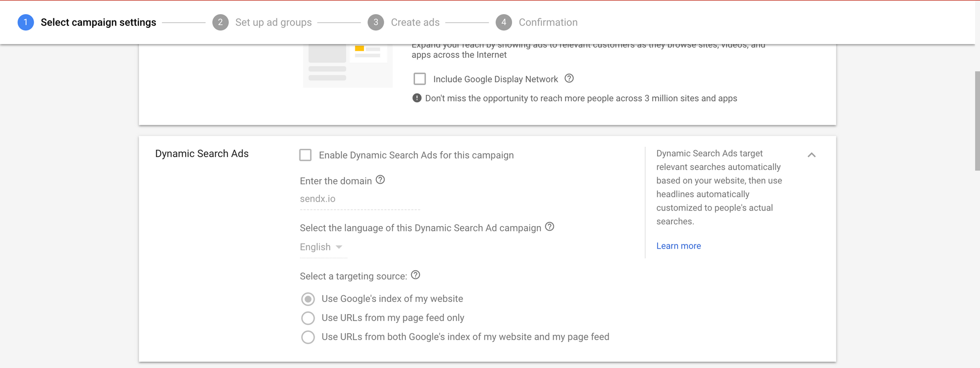The image size is (980, 368).
Task: Open the Learn more link
Action: click(x=678, y=246)
